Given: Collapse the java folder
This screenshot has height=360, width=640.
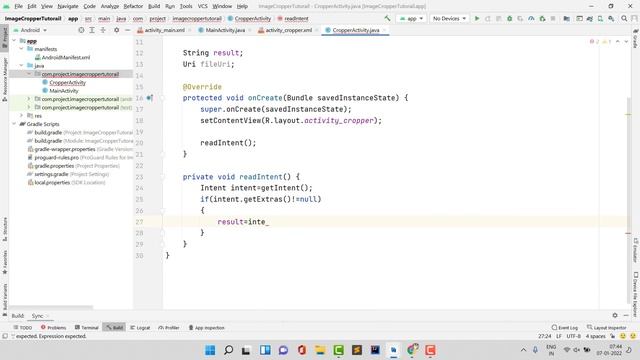Looking at the screenshot, I should (x=21, y=66).
